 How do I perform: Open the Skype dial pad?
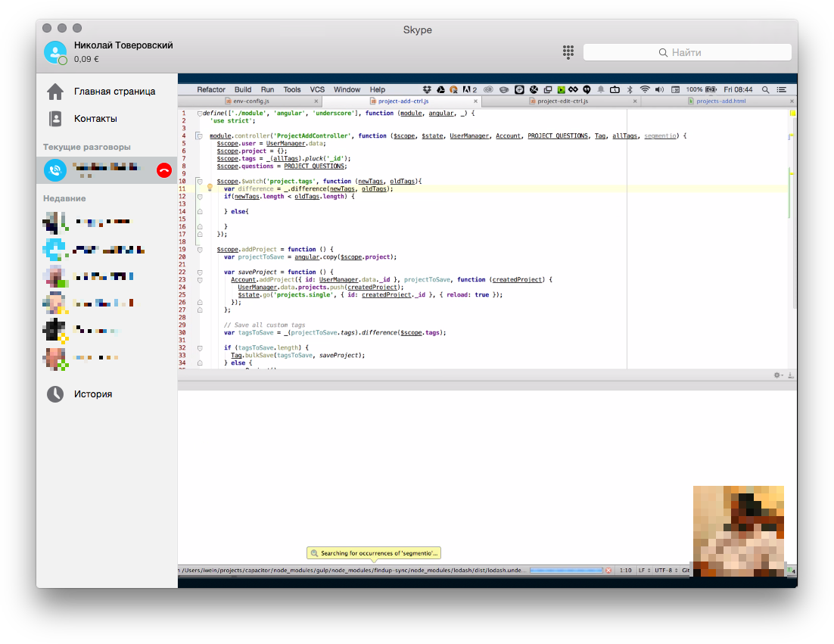(x=567, y=52)
